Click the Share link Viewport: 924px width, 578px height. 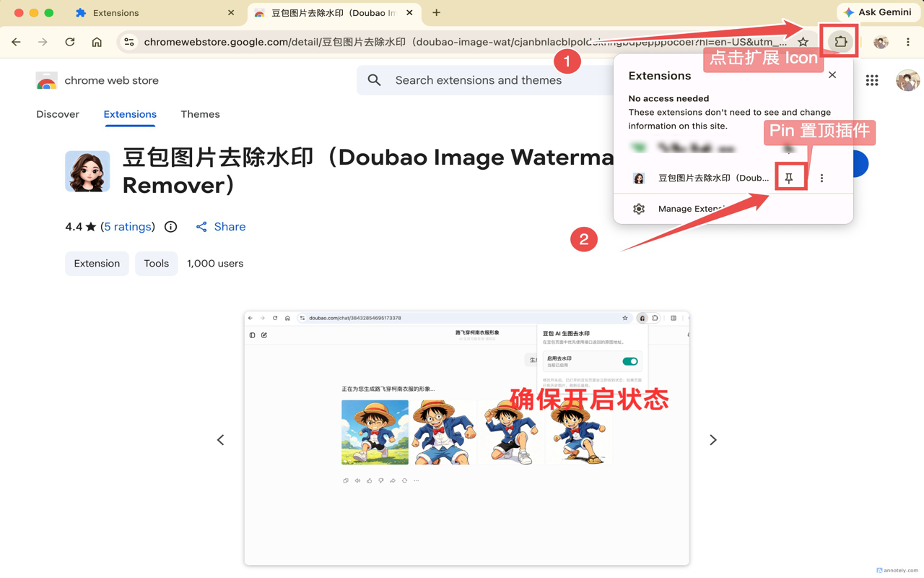(x=221, y=227)
